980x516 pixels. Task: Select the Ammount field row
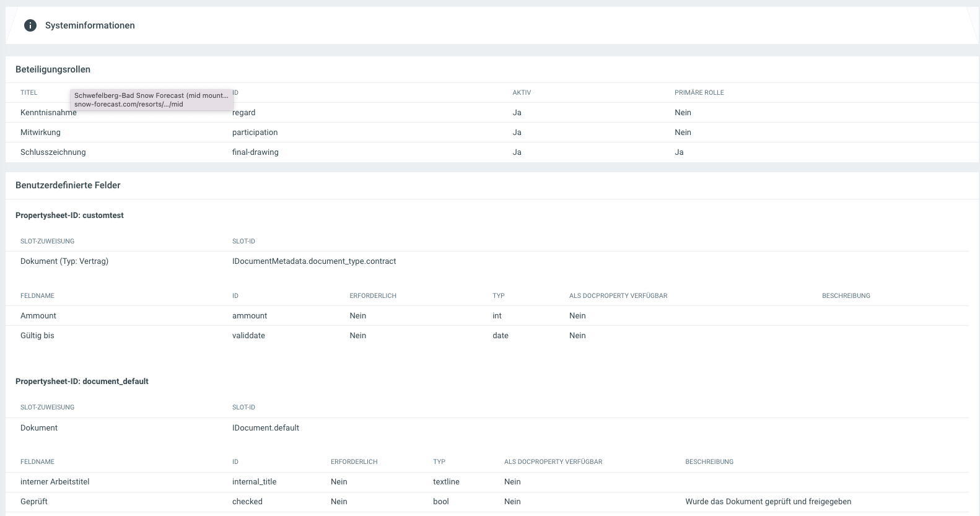click(x=38, y=316)
